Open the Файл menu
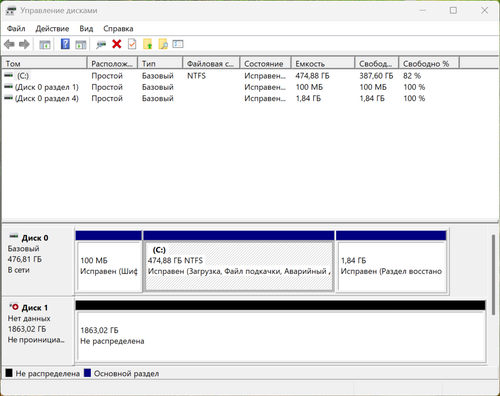500x396 pixels. tap(16, 29)
